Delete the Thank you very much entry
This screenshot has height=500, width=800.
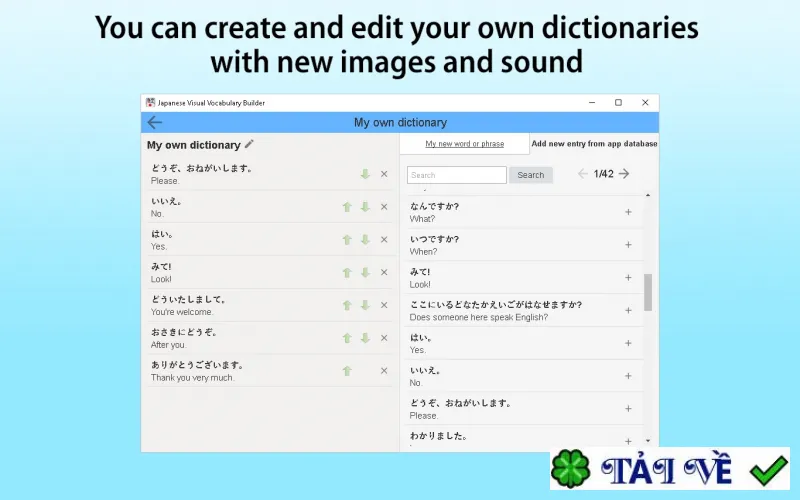click(384, 370)
